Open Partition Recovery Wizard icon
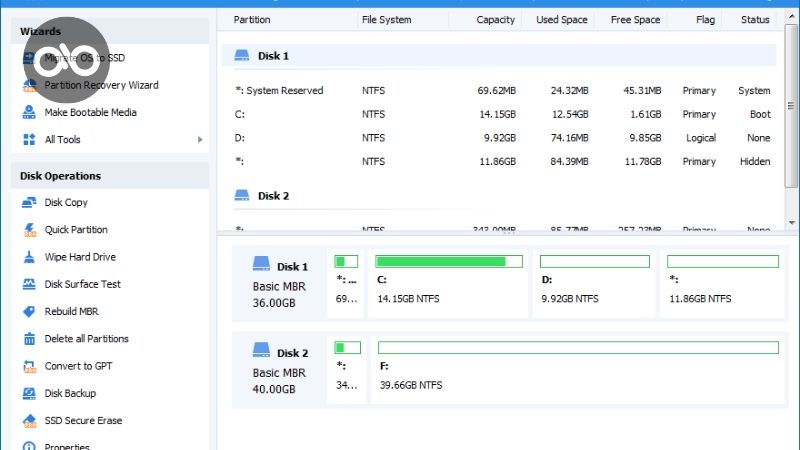Viewport: 800px width, 450px height. click(29, 85)
